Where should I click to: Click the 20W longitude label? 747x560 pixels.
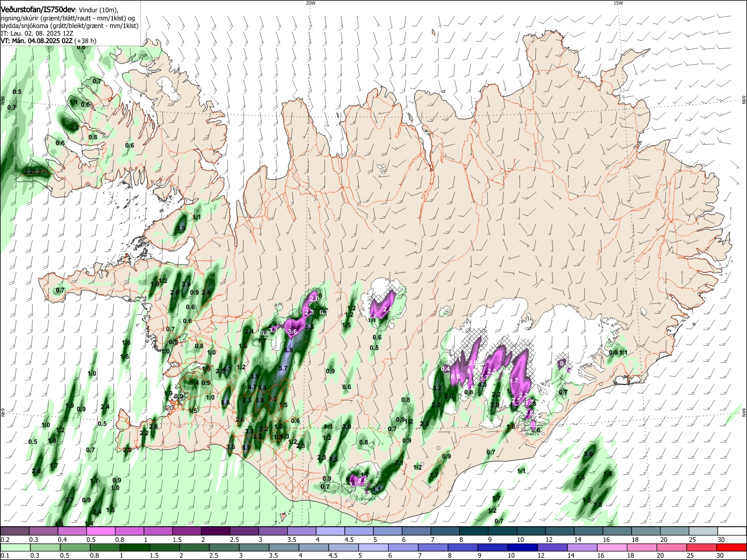310,3
